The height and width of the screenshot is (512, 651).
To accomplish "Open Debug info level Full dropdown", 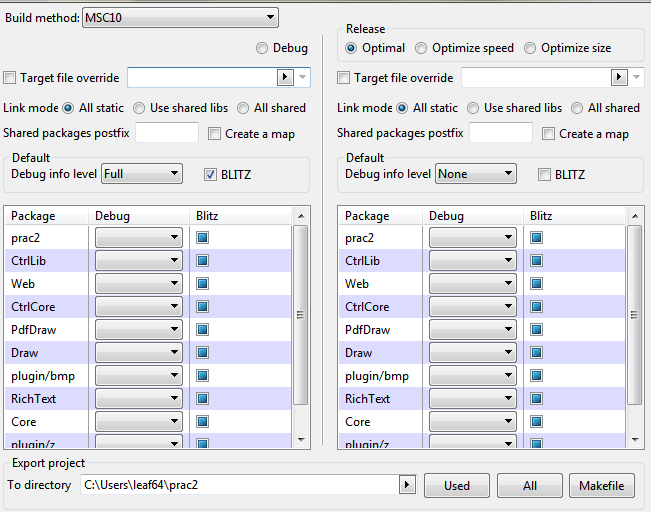I will pos(142,174).
